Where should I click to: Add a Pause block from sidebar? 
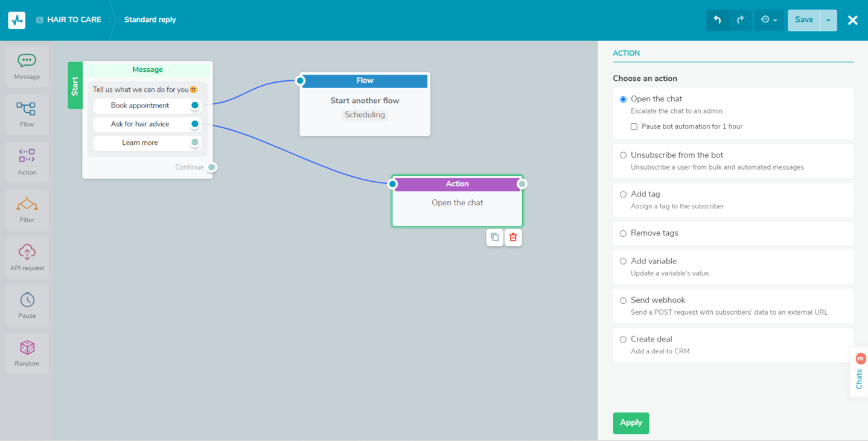pos(27,306)
